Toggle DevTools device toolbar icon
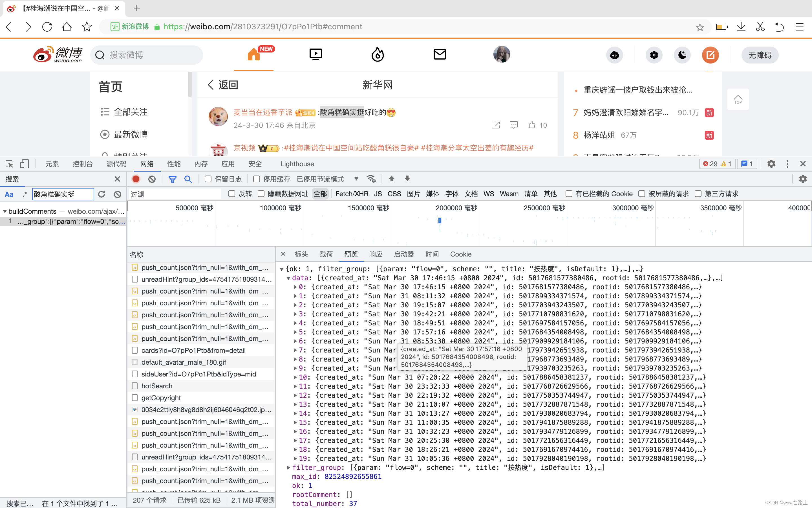812x508 pixels. tap(24, 164)
